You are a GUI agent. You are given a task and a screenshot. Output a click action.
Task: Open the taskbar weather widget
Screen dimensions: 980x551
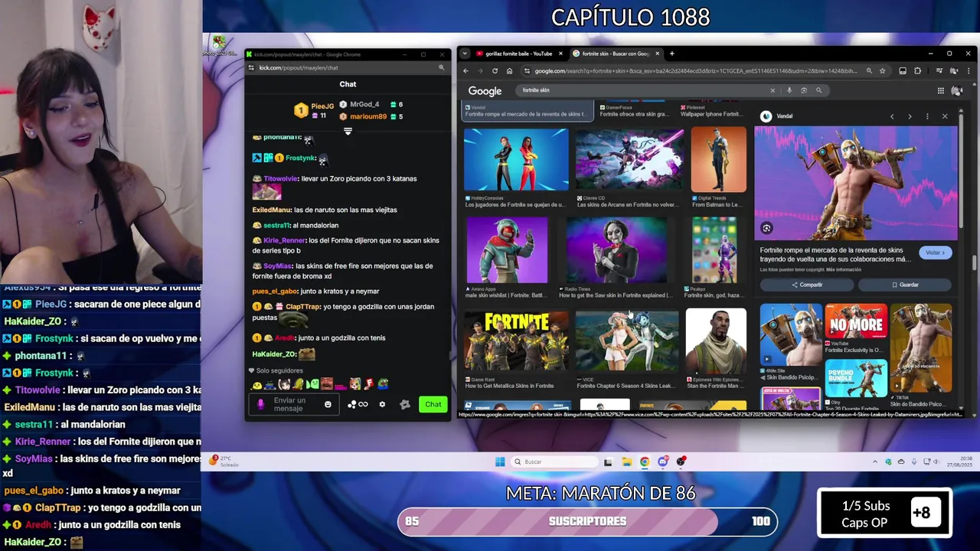(224, 461)
